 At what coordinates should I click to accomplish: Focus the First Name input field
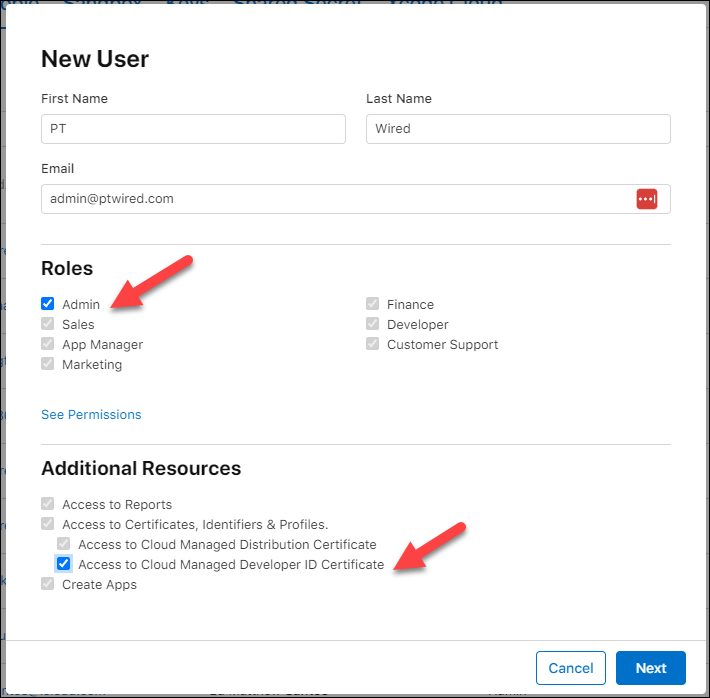193,129
